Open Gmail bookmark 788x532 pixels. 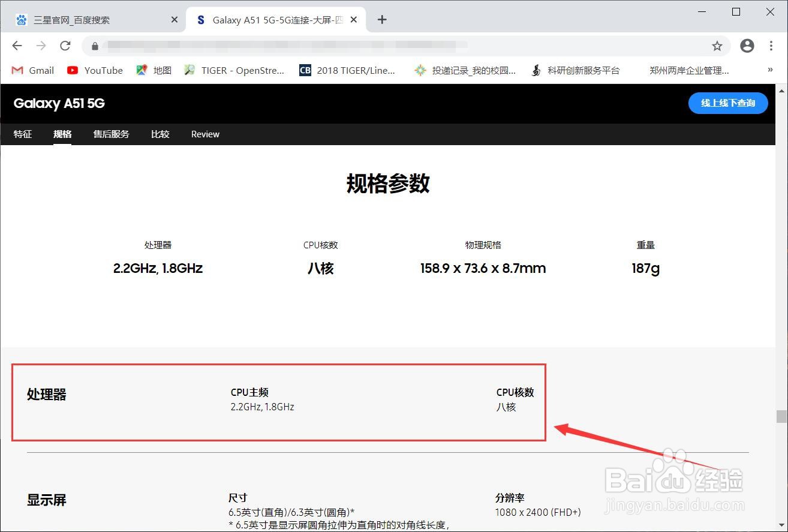[x=33, y=70]
